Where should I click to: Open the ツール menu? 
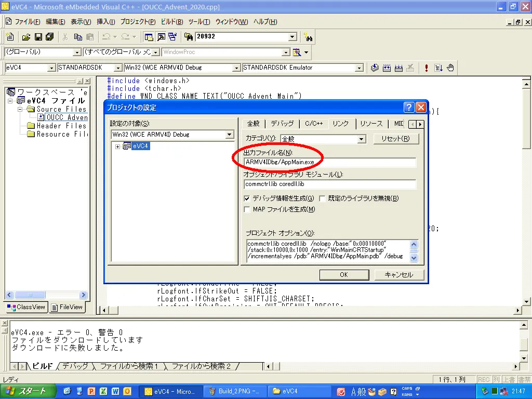(x=199, y=22)
